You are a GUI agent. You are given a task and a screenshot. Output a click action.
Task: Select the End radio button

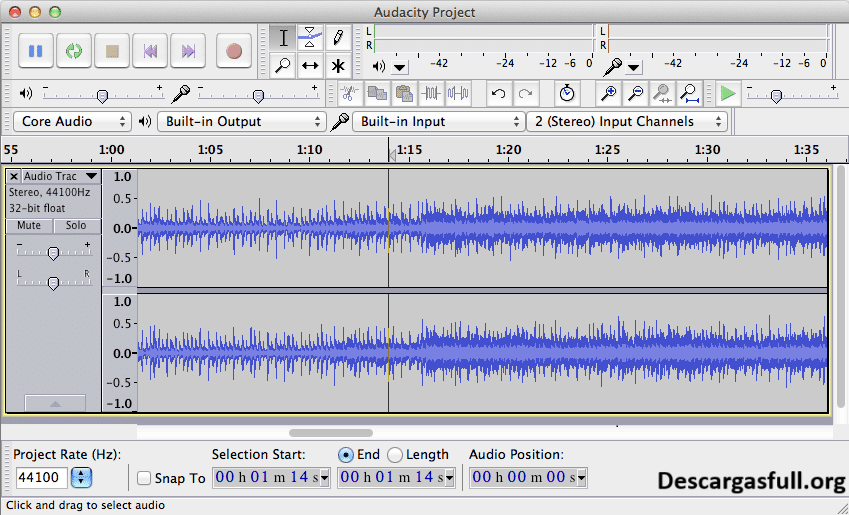coord(346,455)
